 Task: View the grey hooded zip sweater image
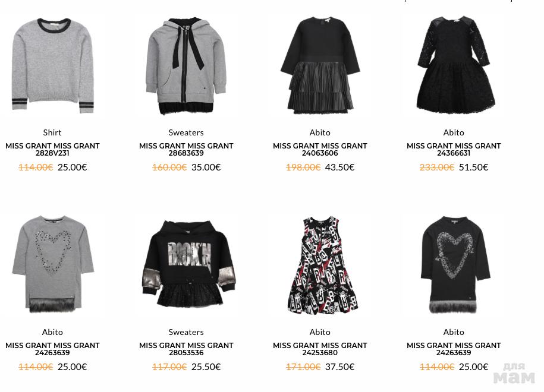186,66
